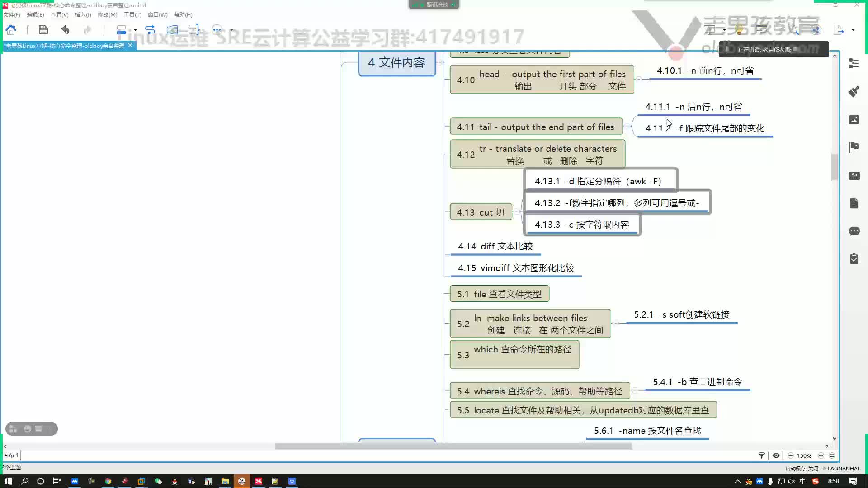Click node 4.15 vimdiff 文本图形化比较
The image size is (868, 488).
(515, 267)
